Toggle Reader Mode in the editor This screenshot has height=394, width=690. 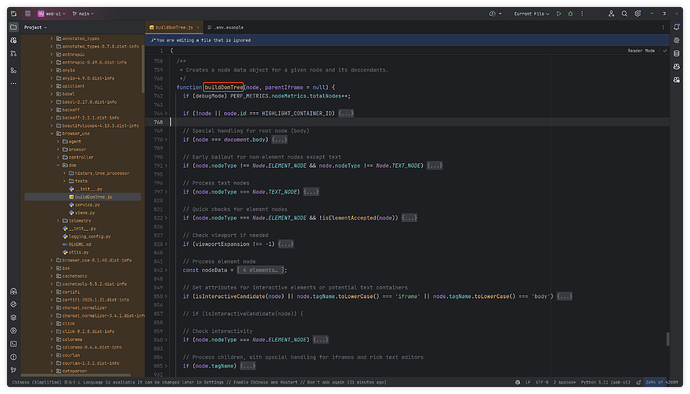pos(641,51)
